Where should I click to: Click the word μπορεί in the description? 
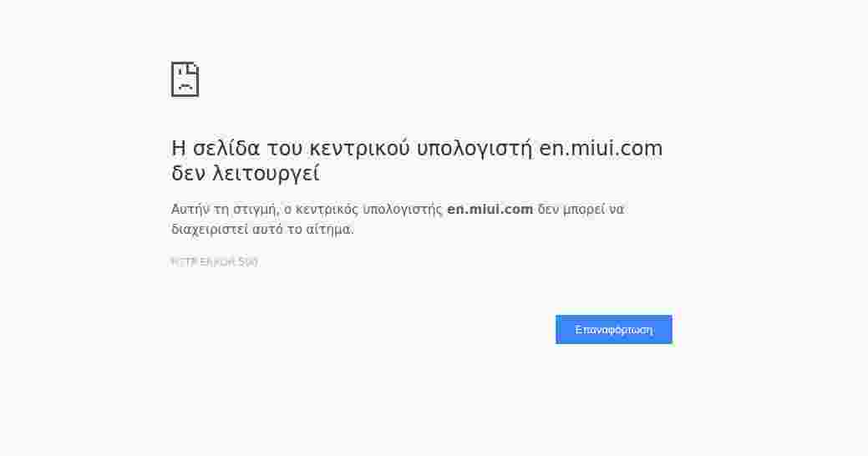pos(584,210)
